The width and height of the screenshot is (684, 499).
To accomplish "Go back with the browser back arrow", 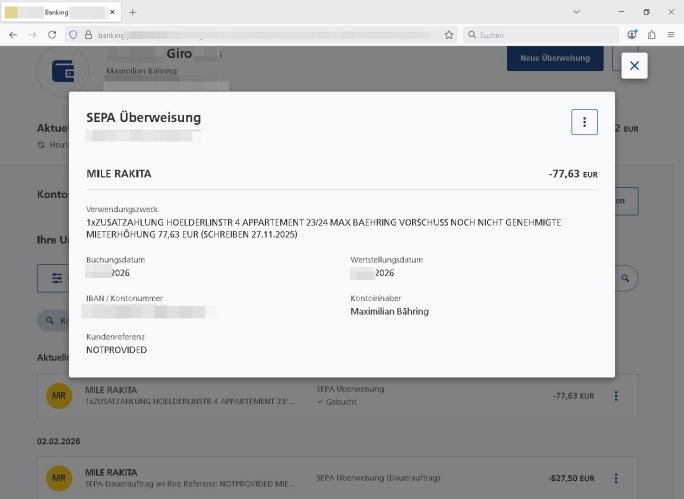I will coord(12,34).
